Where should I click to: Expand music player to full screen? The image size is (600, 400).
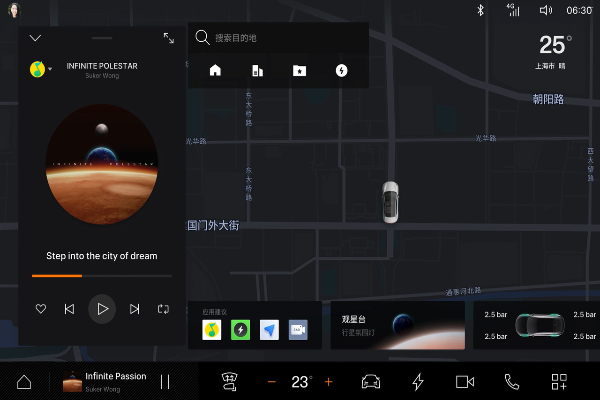click(169, 38)
